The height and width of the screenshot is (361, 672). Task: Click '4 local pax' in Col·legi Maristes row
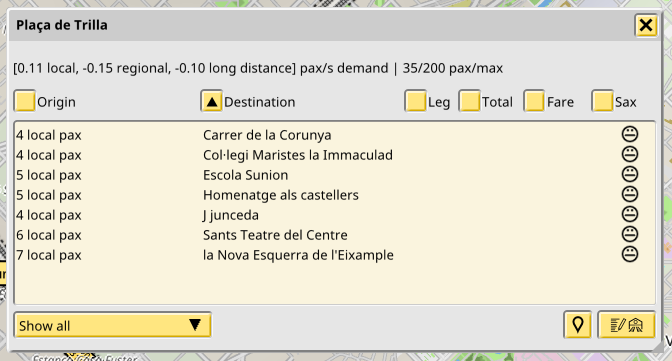(49, 155)
